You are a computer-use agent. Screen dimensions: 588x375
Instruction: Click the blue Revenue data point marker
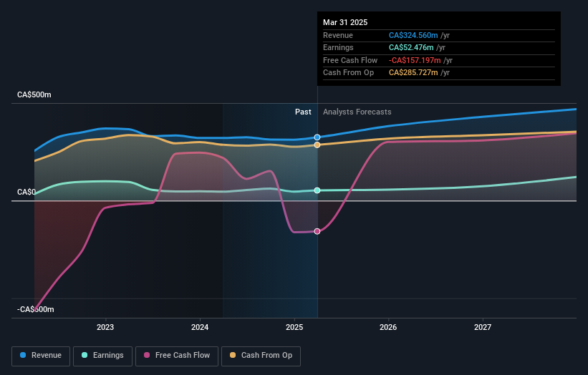coord(317,137)
